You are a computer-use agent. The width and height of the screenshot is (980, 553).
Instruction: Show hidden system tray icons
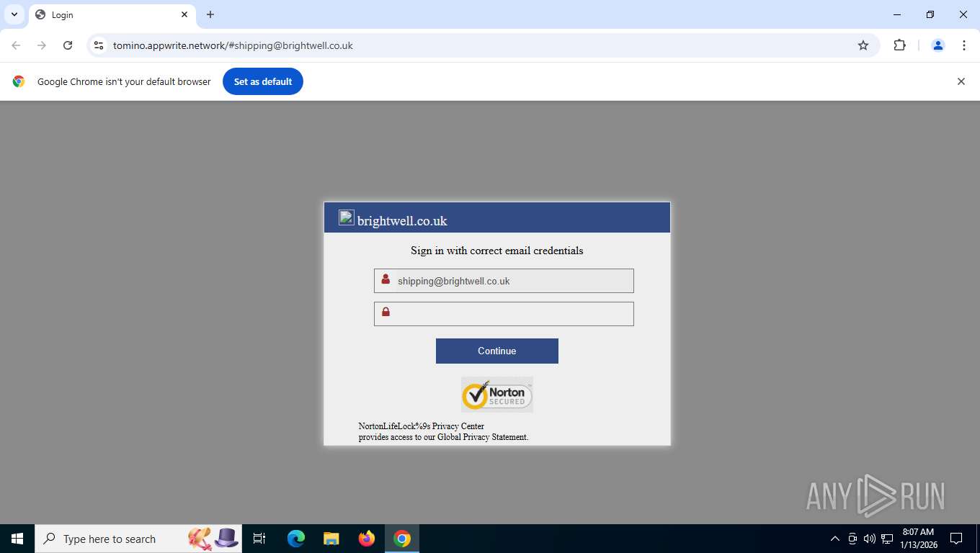point(835,539)
